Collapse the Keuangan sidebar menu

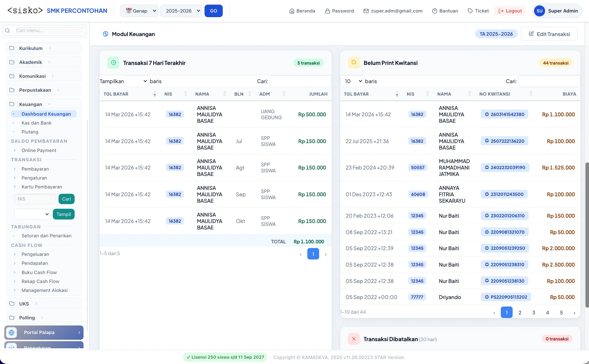[30, 104]
